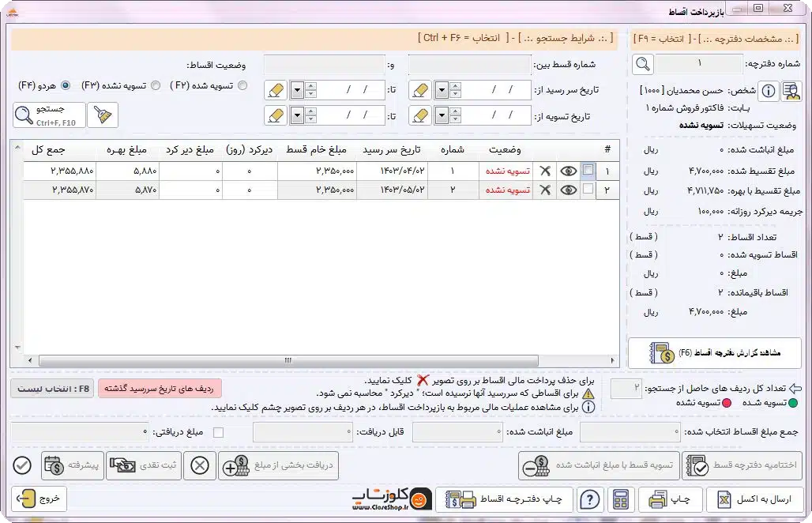The image size is (812, 523).
Task: Click the table scrollbar's left arrow
Action: (x=30, y=360)
